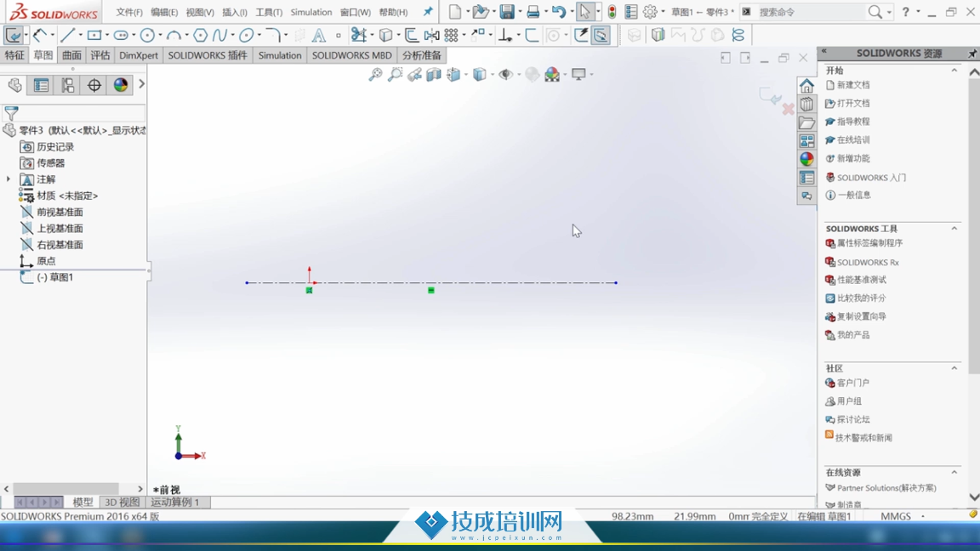Image resolution: width=980 pixels, height=551 pixels.
Task: Open the Appearances task pane tab
Action: (806, 159)
